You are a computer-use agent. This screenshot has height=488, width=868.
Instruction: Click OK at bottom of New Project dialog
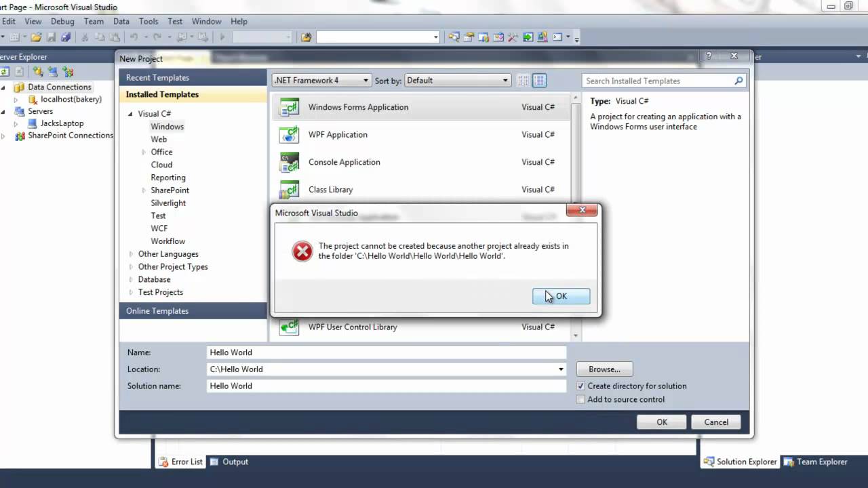click(x=662, y=422)
